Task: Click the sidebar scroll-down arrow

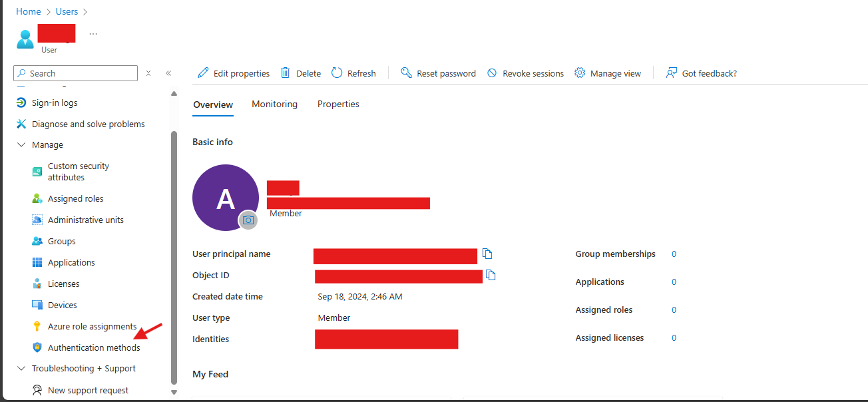Action: coord(174,392)
